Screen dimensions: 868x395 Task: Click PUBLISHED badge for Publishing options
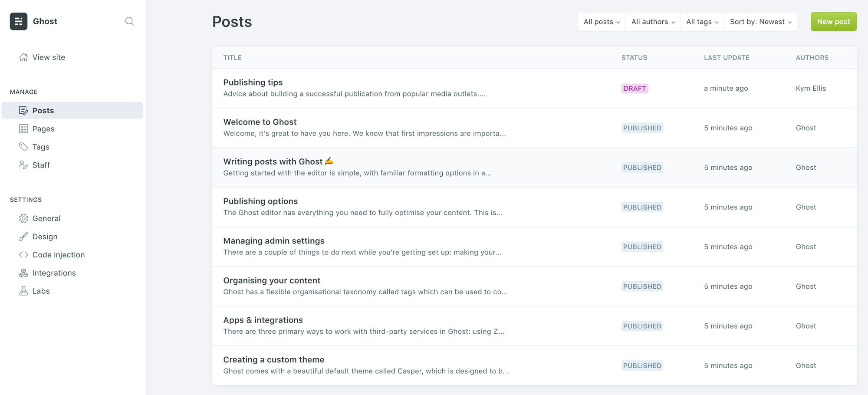pos(642,207)
